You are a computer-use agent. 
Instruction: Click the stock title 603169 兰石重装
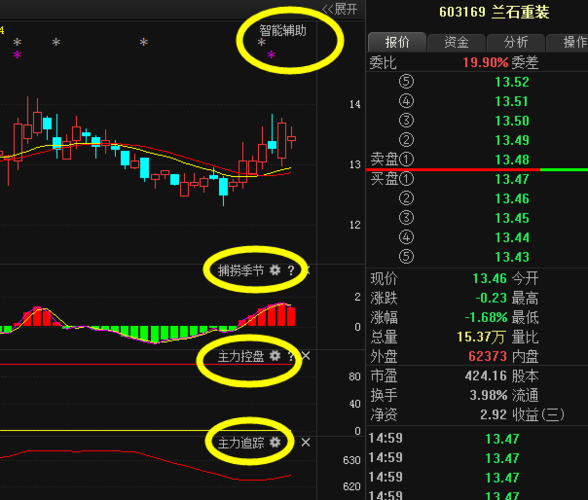(494, 12)
